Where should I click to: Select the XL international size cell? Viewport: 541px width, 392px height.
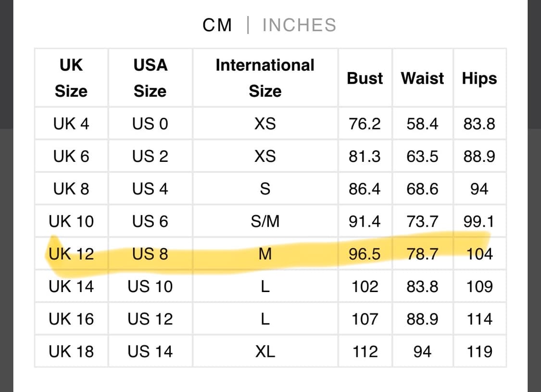pyautogui.click(x=265, y=352)
